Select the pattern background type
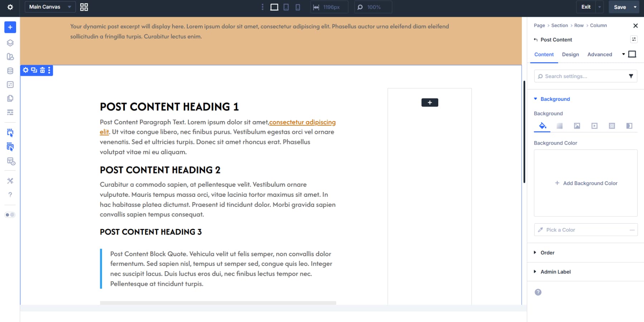The height and width of the screenshot is (322, 644). [612, 126]
